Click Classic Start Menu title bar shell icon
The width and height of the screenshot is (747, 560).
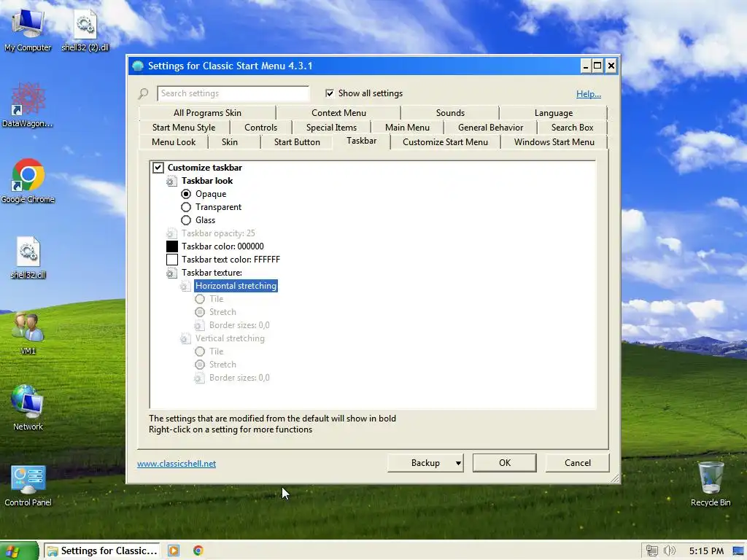[x=138, y=66]
